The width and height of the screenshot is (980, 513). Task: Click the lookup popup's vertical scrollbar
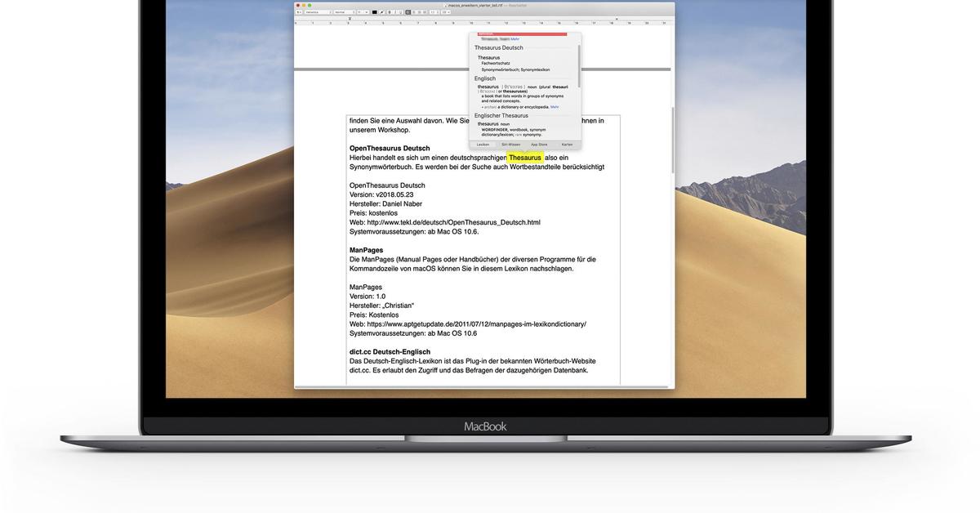coord(579,65)
